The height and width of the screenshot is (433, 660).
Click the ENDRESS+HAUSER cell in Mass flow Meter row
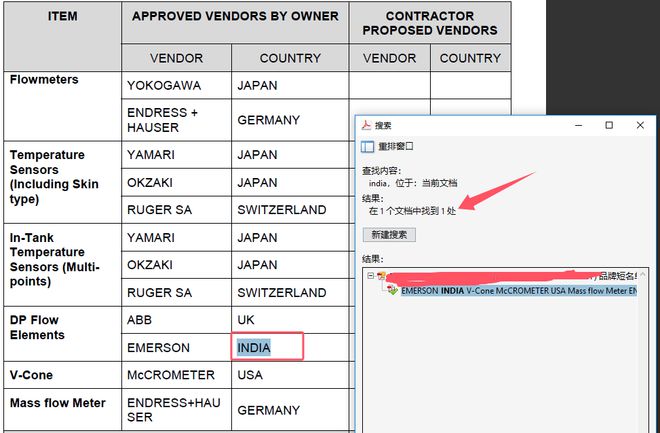176,409
